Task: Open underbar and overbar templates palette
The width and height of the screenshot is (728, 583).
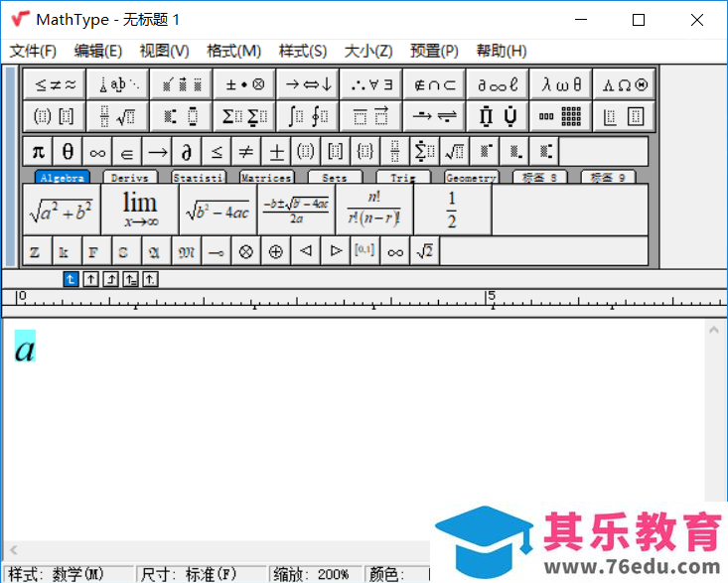Action: pyautogui.click(x=371, y=116)
